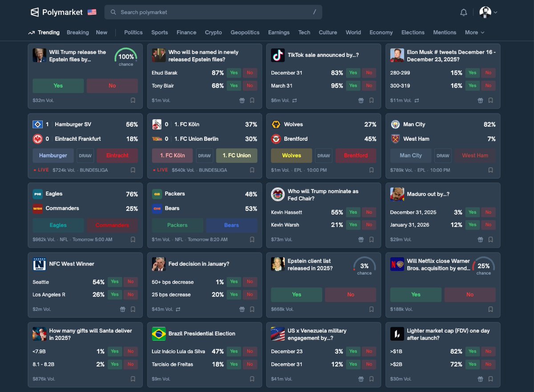Open the Geopolitics section
Image resolution: width=534 pixels, height=392 pixels.
(245, 32)
